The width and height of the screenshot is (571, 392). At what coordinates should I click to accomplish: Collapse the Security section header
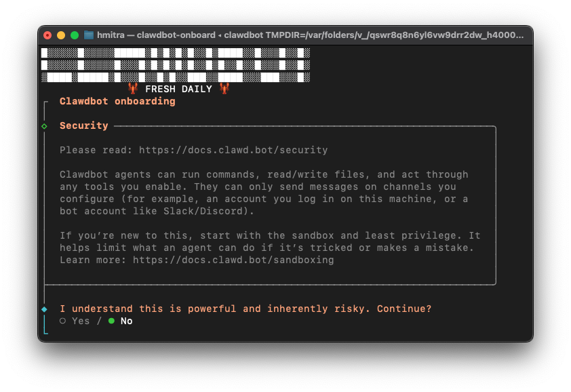point(83,125)
